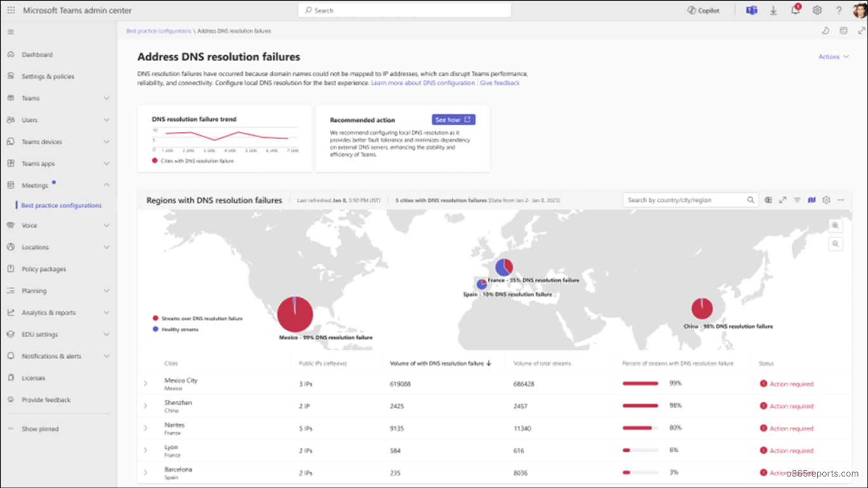Expand the Shenzhen row
Viewport: 868px width, 488px height.
145,406
